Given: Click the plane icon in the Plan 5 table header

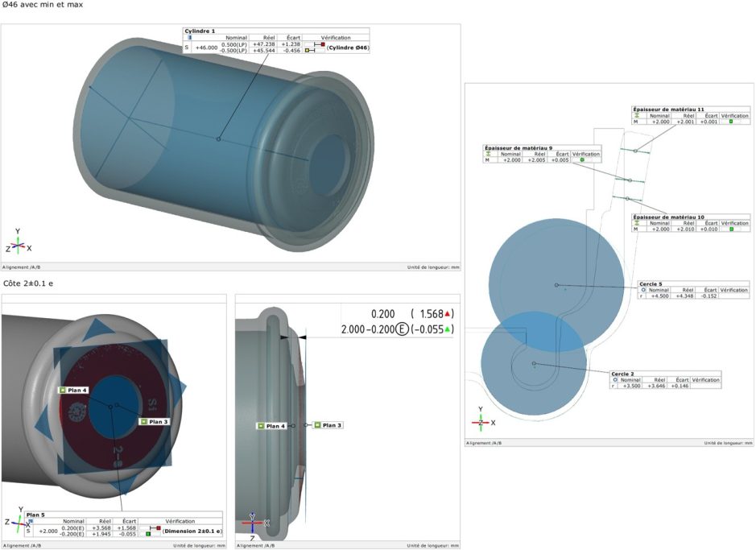Looking at the screenshot, I should pos(31,520).
